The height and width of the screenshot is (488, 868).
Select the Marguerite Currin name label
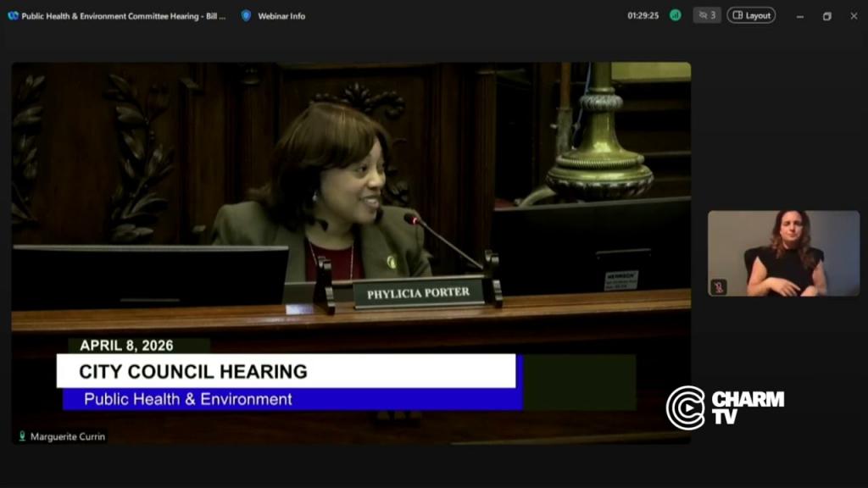click(68, 436)
